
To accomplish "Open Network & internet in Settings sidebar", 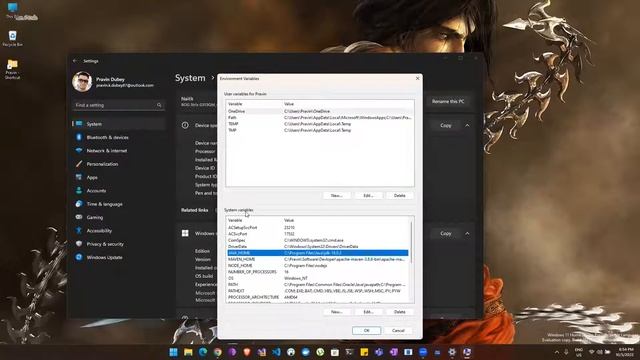I will click(118, 151).
